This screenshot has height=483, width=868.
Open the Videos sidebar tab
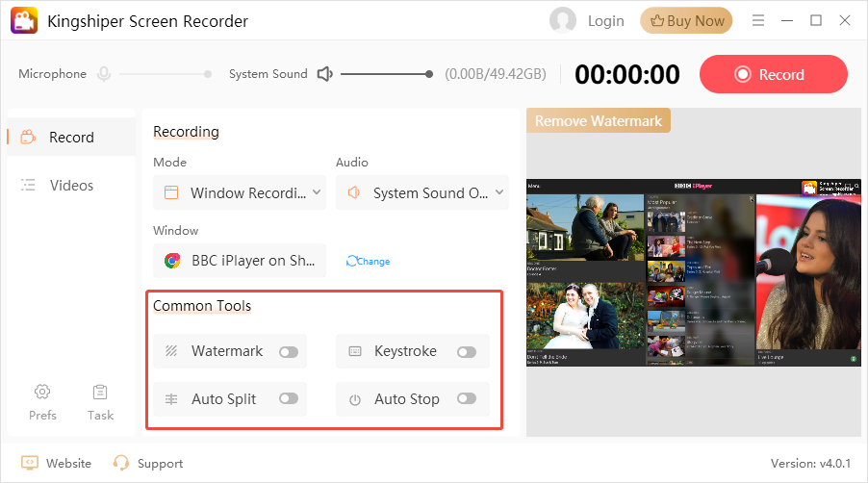pos(71,185)
